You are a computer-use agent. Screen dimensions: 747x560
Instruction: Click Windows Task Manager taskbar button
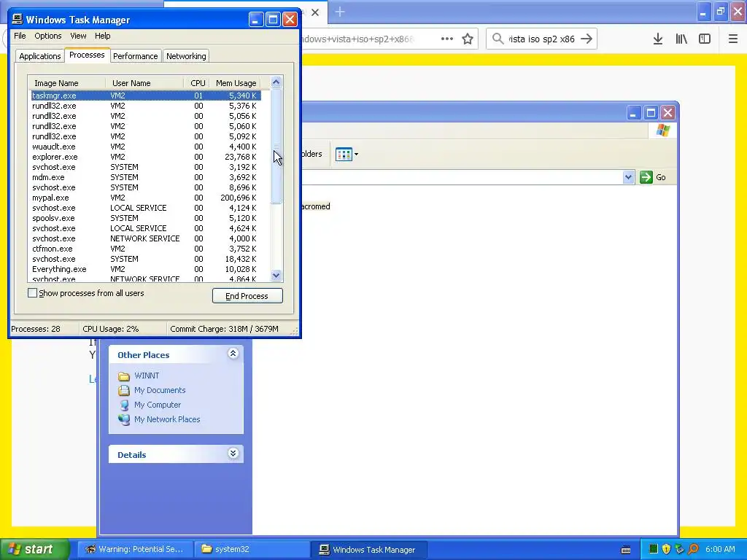pos(368,550)
